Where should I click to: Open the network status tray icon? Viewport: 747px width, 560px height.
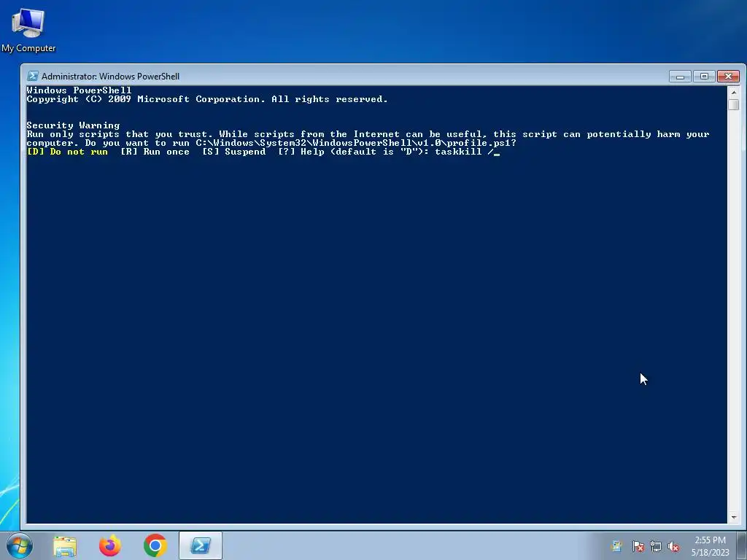click(656, 547)
